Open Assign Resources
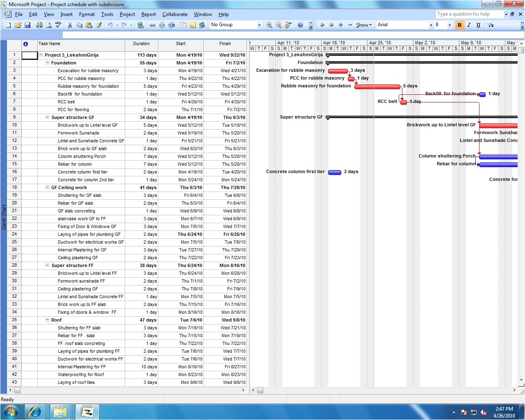The height and width of the screenshot is (420, 525). tap(202, 25)
